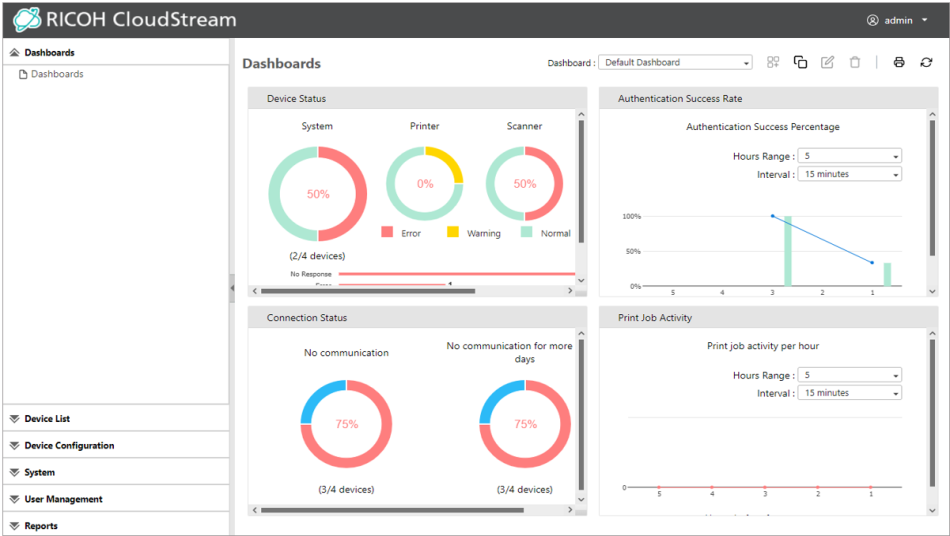Click the RICOH CloudStream logo
This screenshot has width=950, height=536.
click(x=125, y=20)
